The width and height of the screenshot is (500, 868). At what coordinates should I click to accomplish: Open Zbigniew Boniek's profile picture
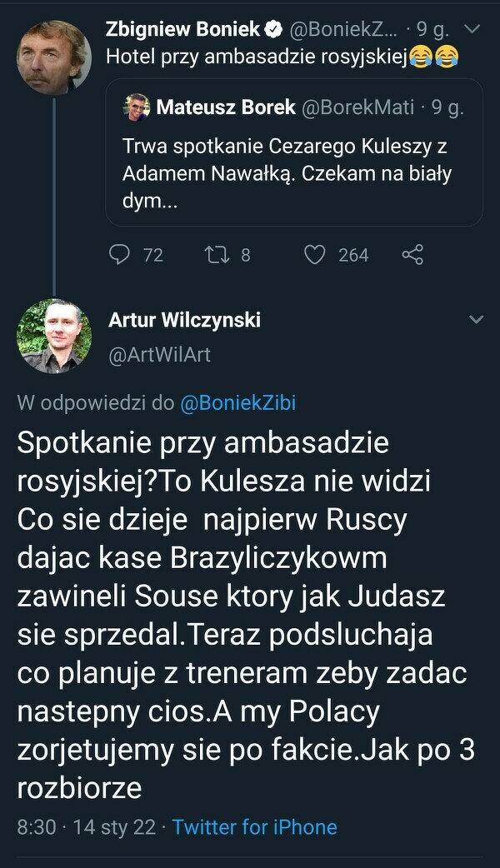(x=53, y=57)
